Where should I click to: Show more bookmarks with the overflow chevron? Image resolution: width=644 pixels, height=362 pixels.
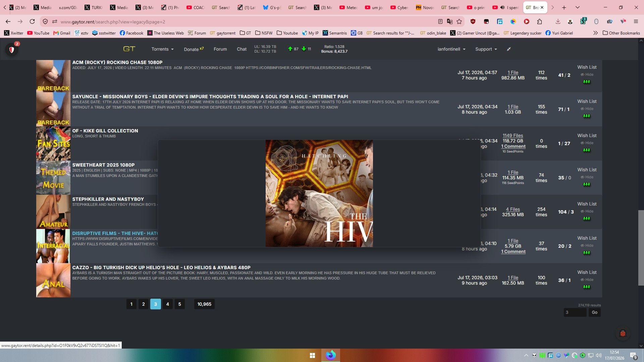click(x=595, y=33)
